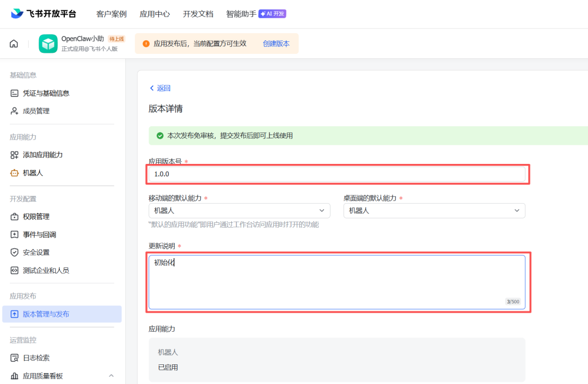Click the back chevron next to 返回

(152, 88)
